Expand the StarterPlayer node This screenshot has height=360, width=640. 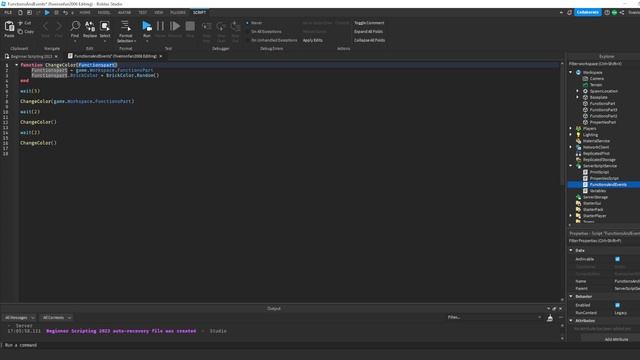[571, 216]
